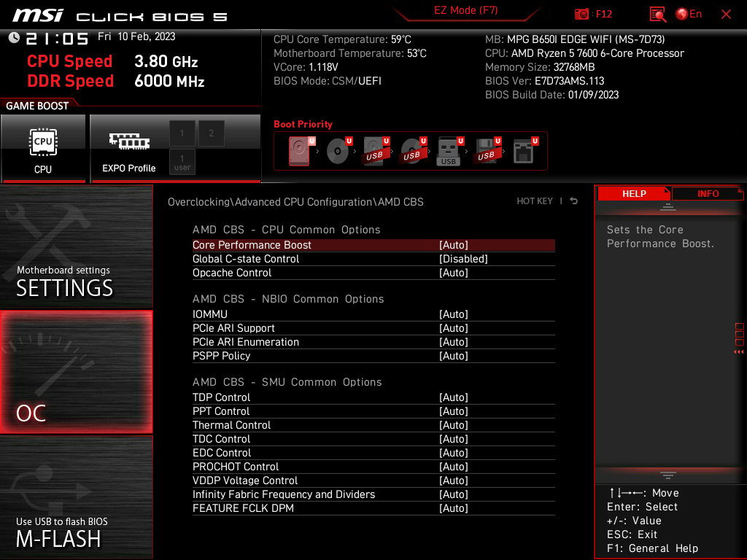747x560 pixels.
Task: Click the IOMMU label
Action: [209, 314]
